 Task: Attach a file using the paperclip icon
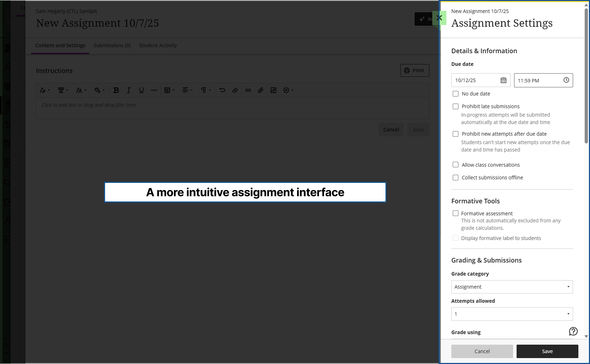[x=261, y=90]
